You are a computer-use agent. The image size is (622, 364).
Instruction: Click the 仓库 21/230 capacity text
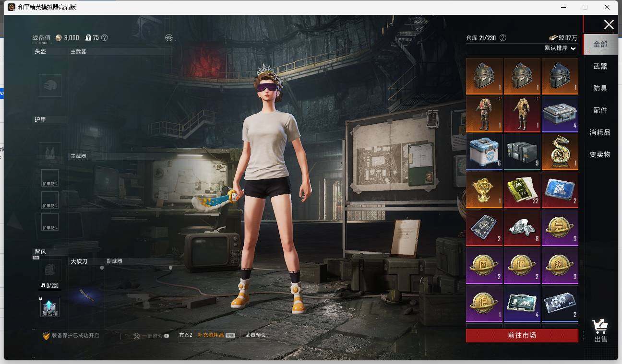481,38
